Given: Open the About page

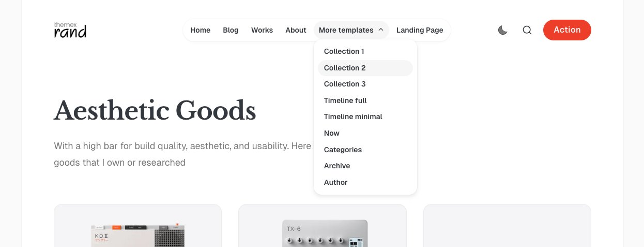Looking at the screenshot, I should [296, 30].
